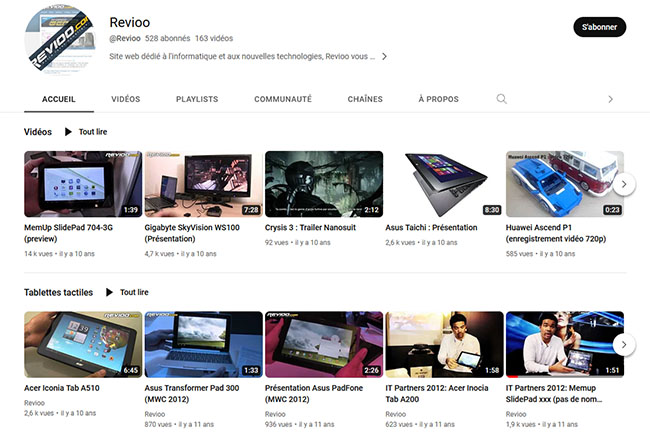Open the Huawei Ascend P1 video thumbnail

[x=565, y=184]
